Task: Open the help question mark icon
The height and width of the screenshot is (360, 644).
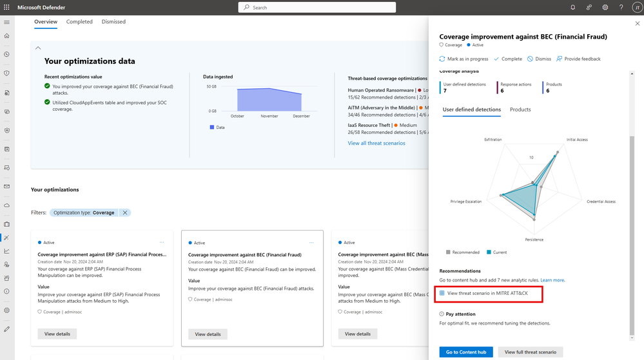Action: [x=621, y=7]
